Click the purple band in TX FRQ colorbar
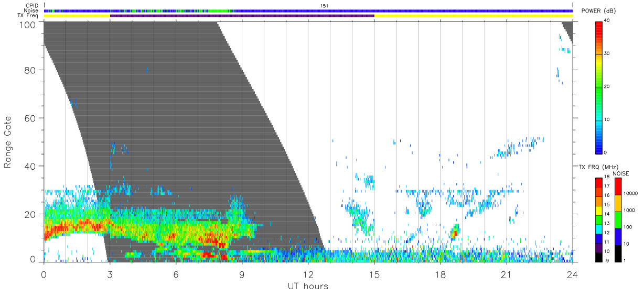Image resolution: width=644 pixels, height=297 pixels. click(x=599, y=247)
